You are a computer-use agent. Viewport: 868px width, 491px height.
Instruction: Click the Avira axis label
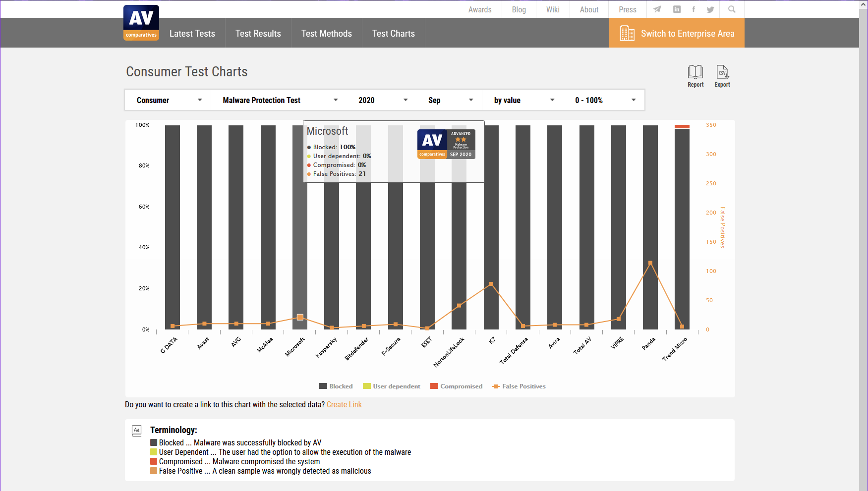(554, 343)
